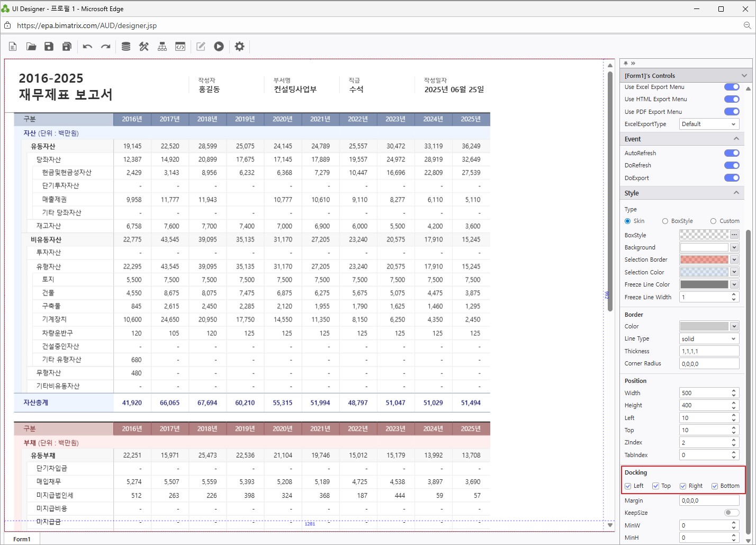The height and width of the screenshot is (545, 756).
Task: Open a file with the folder icon
Action: [x=31, y=47]
